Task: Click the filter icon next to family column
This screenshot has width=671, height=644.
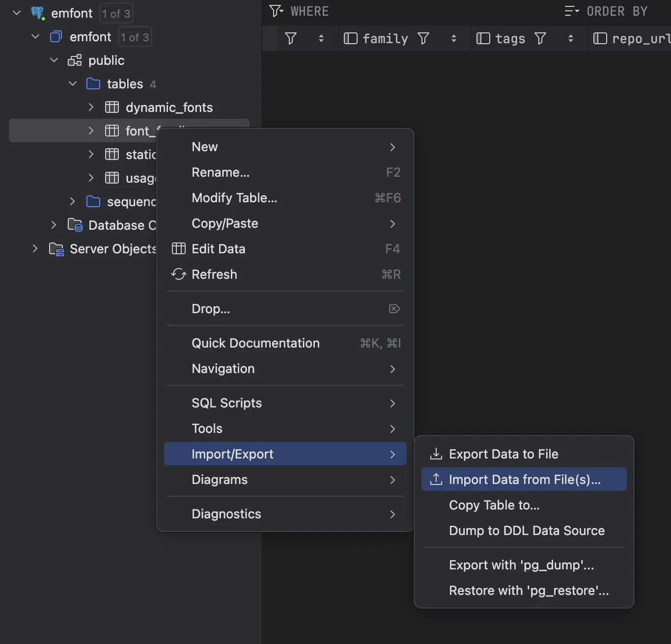Action: click(x=423, y=38)
